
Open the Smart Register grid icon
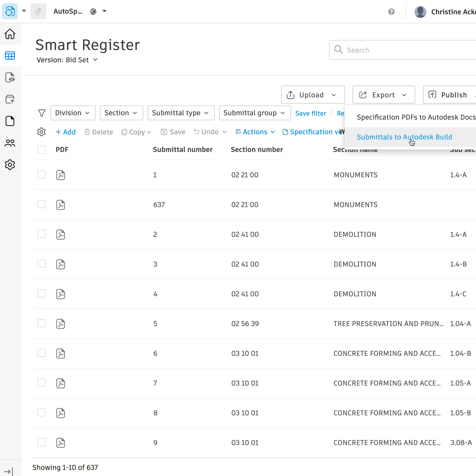[x=10, y=56]
